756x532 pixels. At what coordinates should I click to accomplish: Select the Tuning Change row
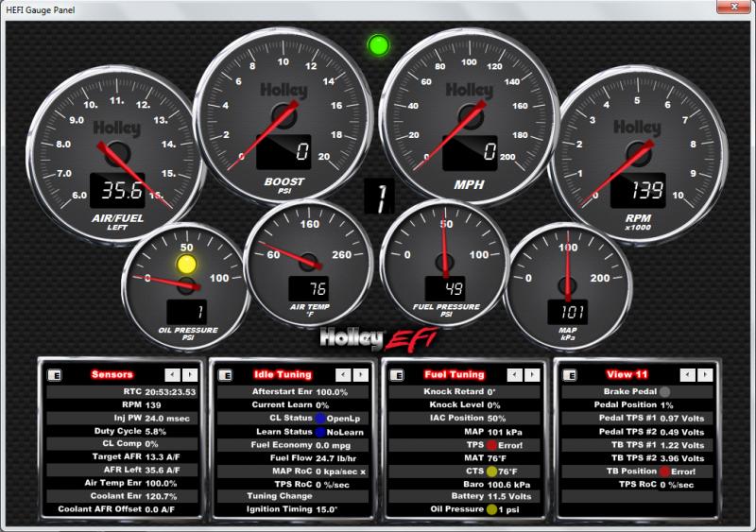[293, 496]
